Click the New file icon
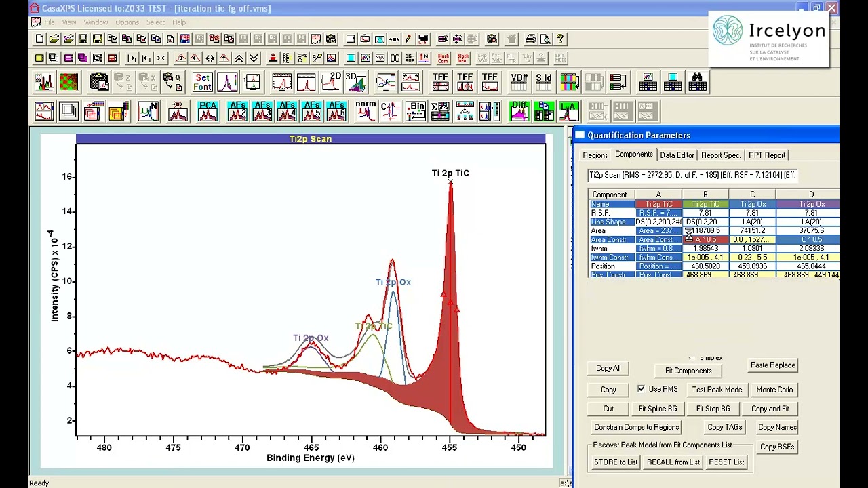Viewport: 868px width, 488px height. pyautogui.click(x=39, y=39)
